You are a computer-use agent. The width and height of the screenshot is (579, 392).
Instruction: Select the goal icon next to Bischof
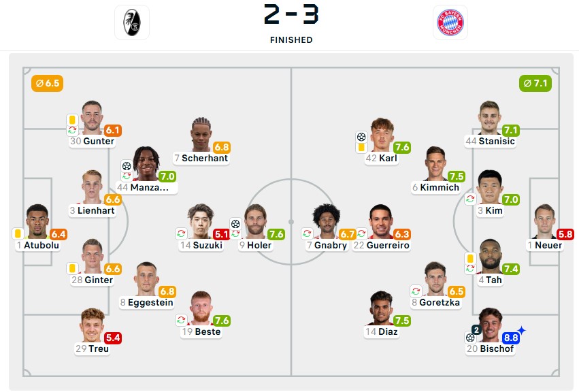(470, 338)
